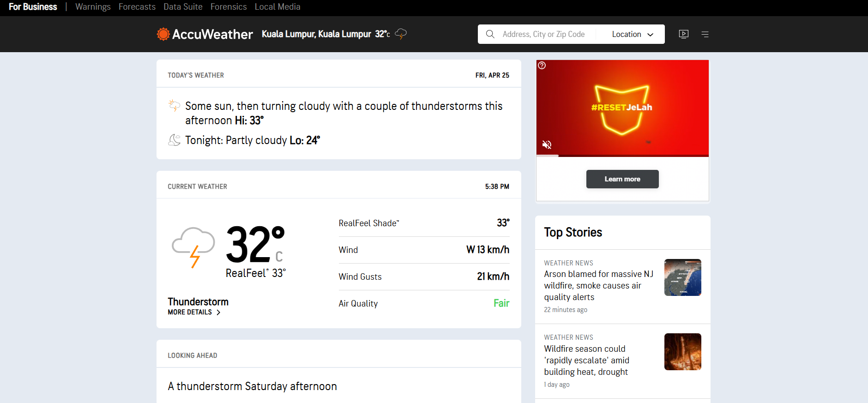Screen dimensions: 868x403
Task: Open Kuala Lumpur location link in header
Action: [x=316, y=34]
